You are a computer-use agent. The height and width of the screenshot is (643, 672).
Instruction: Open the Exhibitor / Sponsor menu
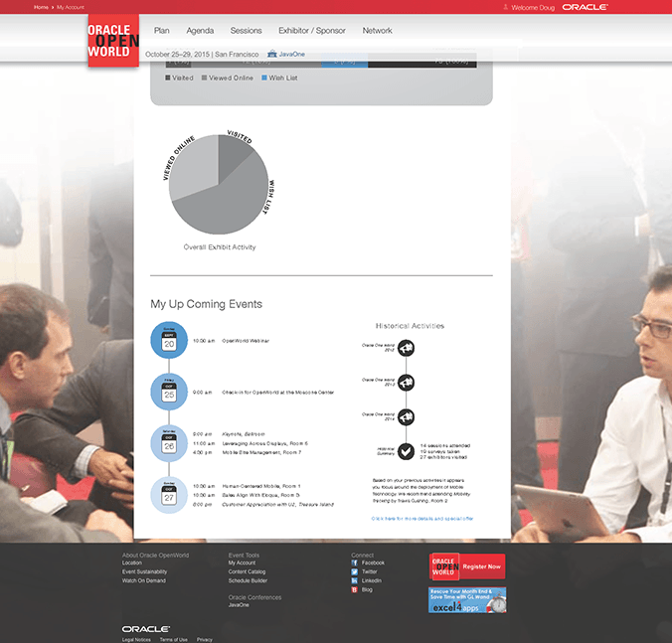click(x=312, y=31)
